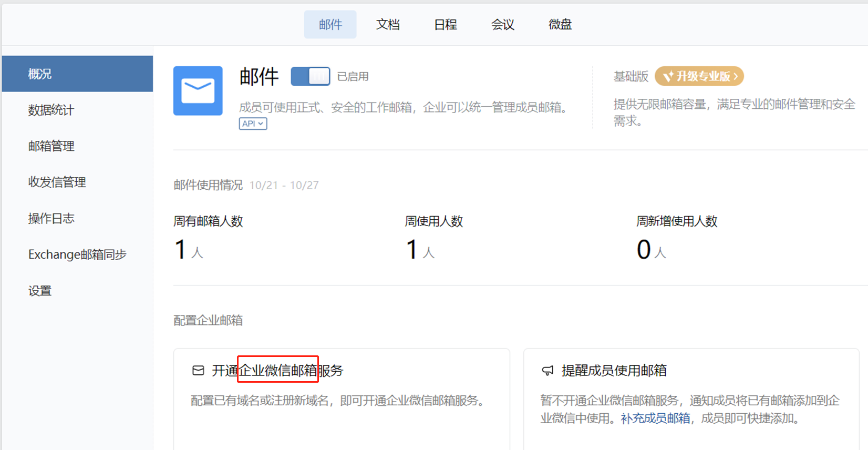Expand the API dropdown
Image resolution: width=868 pixels, height=450 pixels.
coord(253,124)
